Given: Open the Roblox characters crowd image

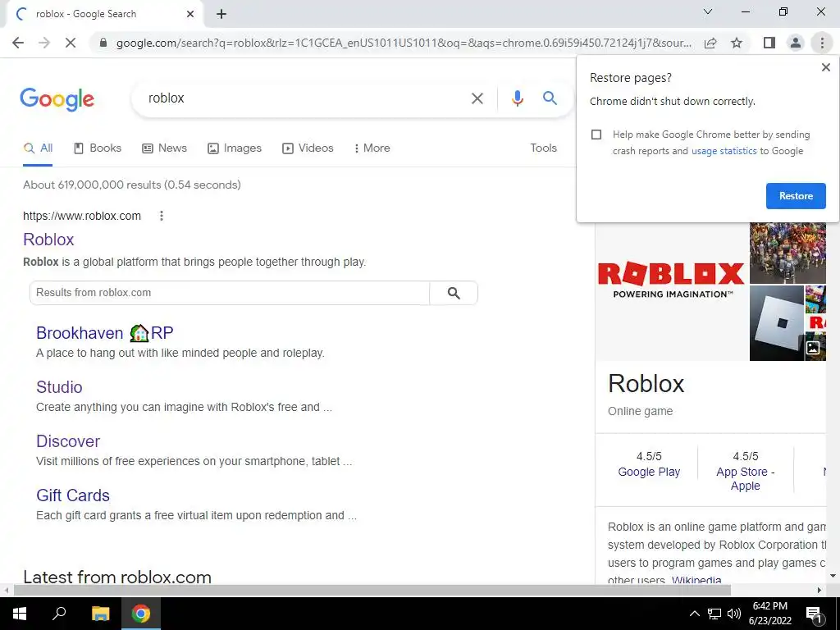Looking at the screenshot, I should pos(787,253).
